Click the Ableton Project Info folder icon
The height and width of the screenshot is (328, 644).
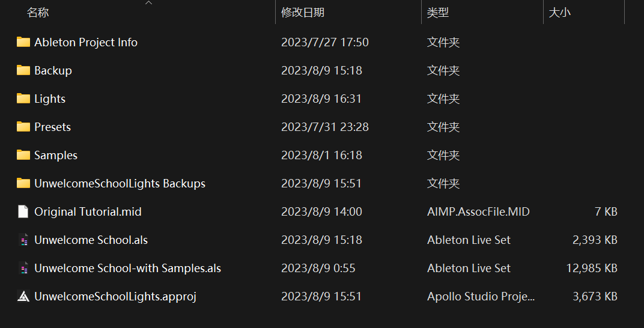(23, 42)
